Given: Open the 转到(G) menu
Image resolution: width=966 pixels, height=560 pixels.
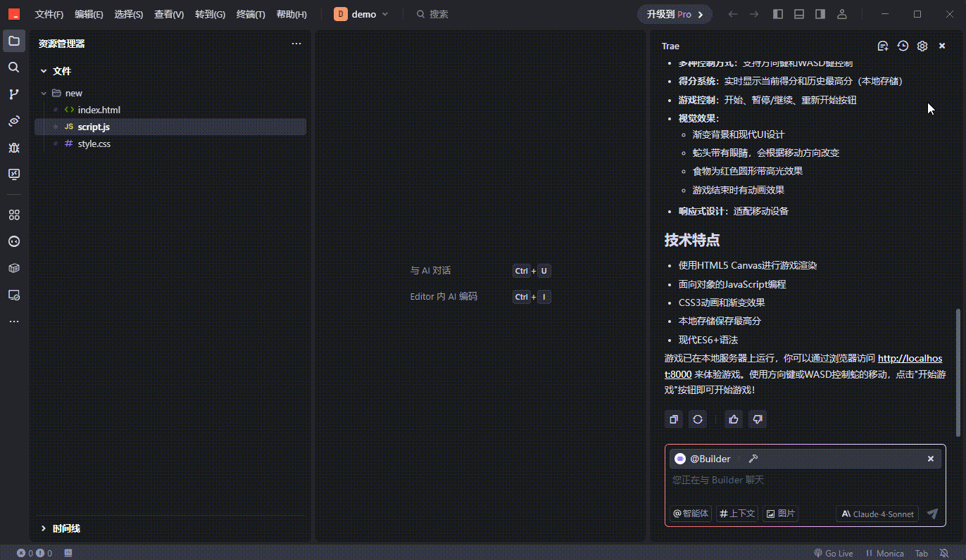Looking at the screenshot, I should click(210, 14).
